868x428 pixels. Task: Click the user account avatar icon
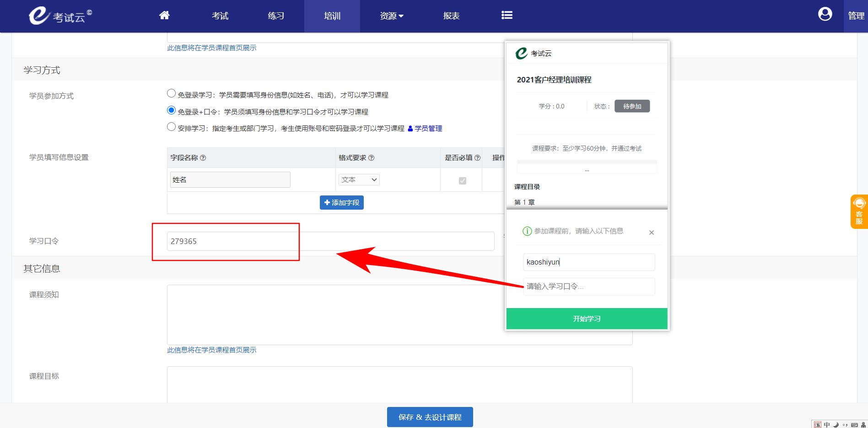click(x=825, y=15)
